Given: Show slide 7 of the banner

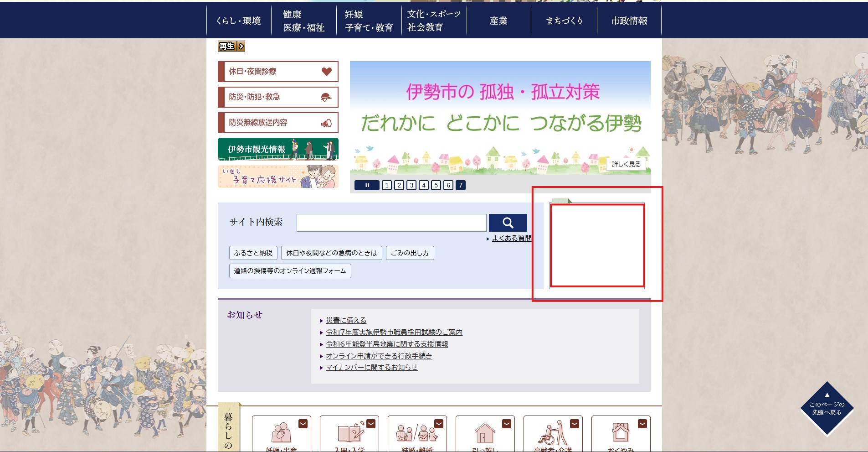Looking at the screenshot, I should 461,185.
